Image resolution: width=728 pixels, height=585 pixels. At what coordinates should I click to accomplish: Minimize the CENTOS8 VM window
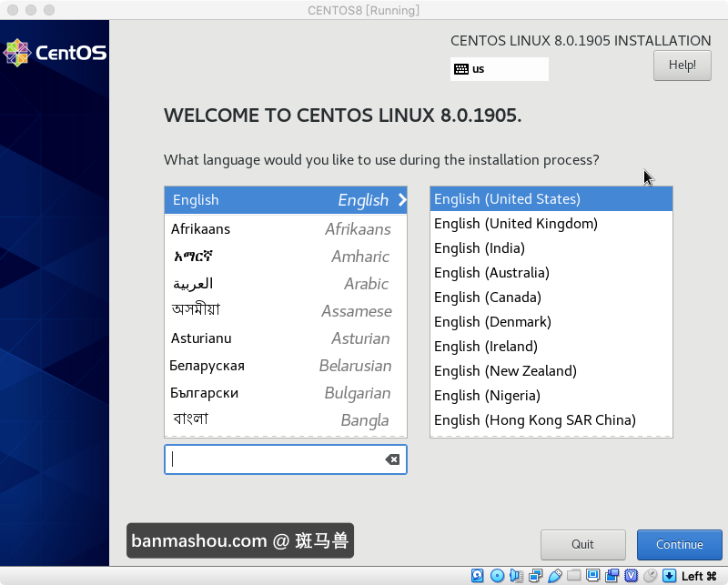pyautogui.click(x=31, y=10)
